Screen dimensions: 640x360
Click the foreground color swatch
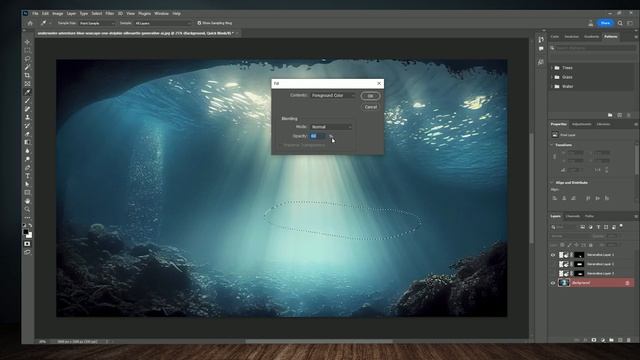click(x=26, y=232)
